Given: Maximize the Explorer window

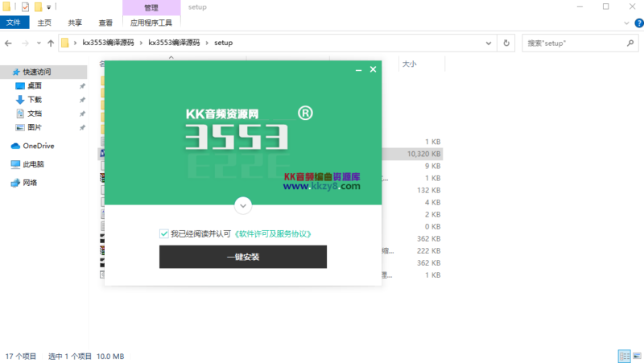Looking at the screenshot, I should [606, 6].
